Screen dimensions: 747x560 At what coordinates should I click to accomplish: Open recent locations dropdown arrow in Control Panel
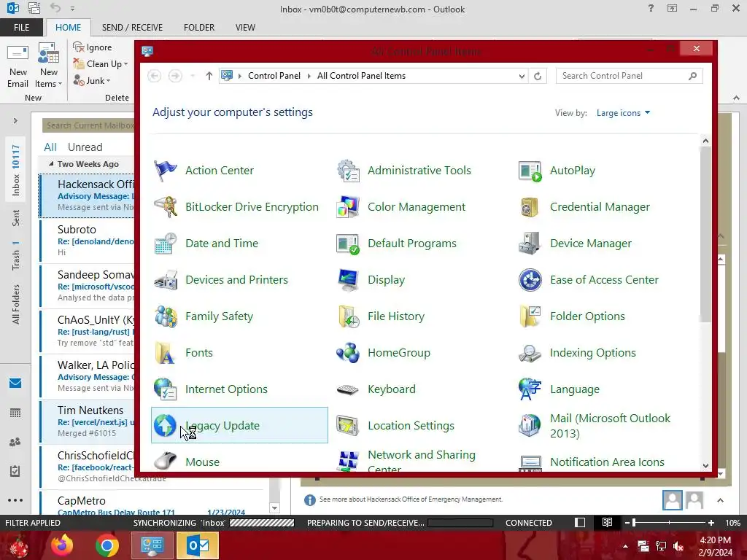pos(193,76)
